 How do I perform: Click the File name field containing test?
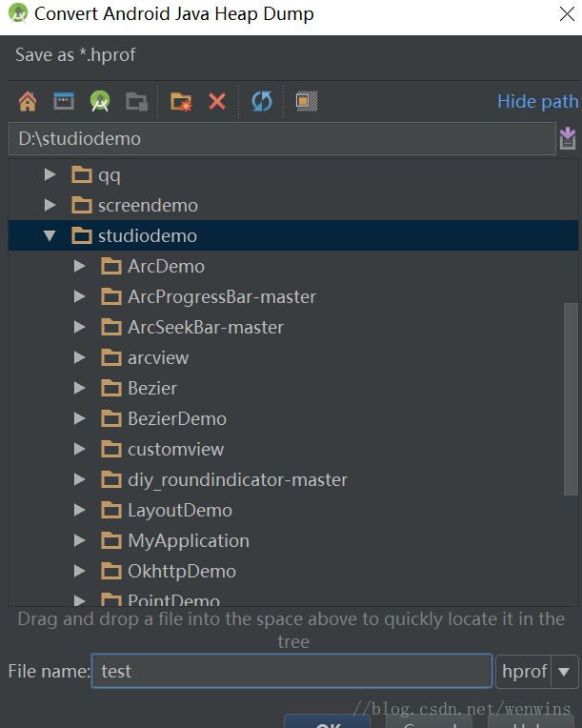pos(291,671)
